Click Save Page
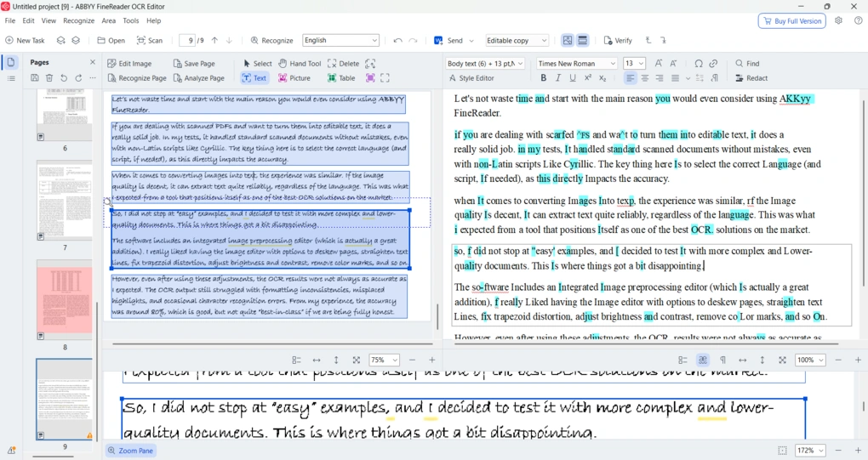The width and height of the screenshot is (868, 460). [x=194, y=64]
